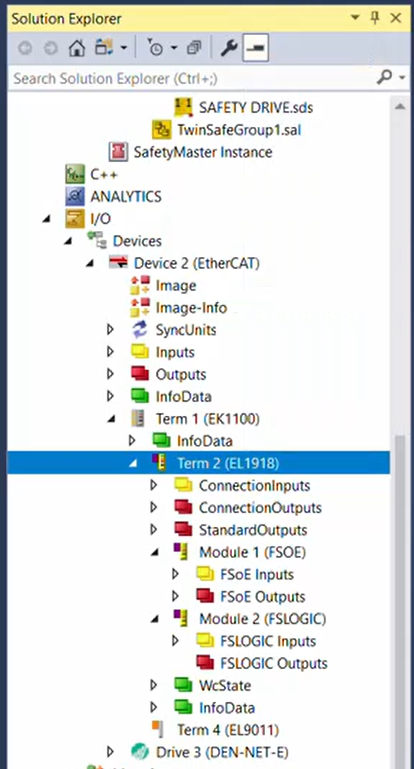Open the Properties wrench icon

tap(228, 49)
